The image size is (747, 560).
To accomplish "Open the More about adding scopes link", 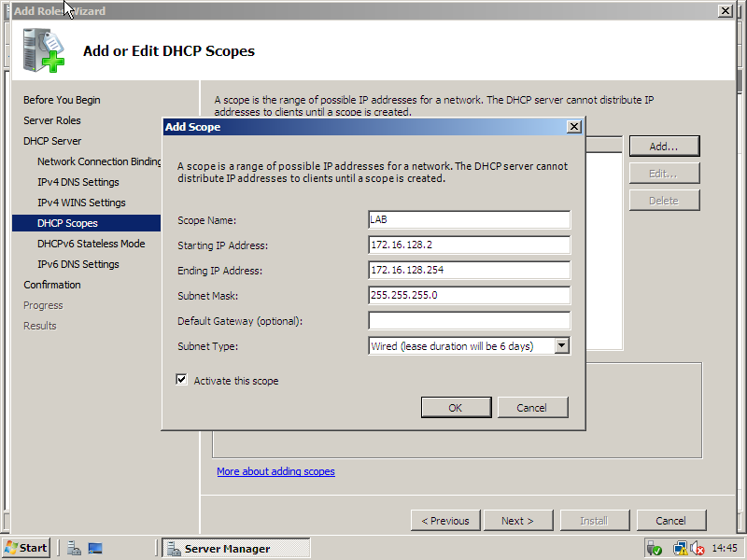I will (275, 471).
